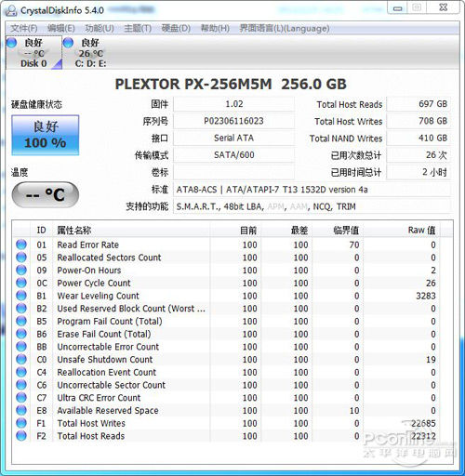Click the ID column header
The height and width of the screenshot is (476, 465).
[x=41, y=231]
